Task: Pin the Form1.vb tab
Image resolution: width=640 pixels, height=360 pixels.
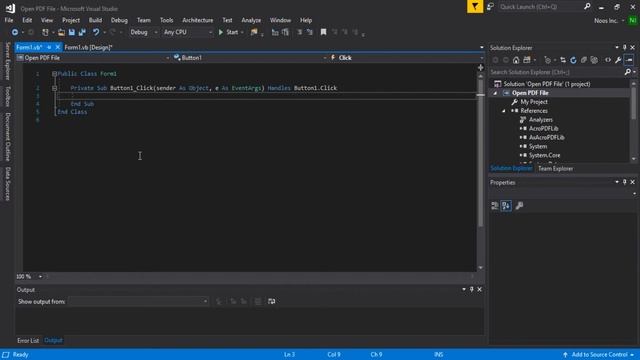Action: [x=49, y=47]
